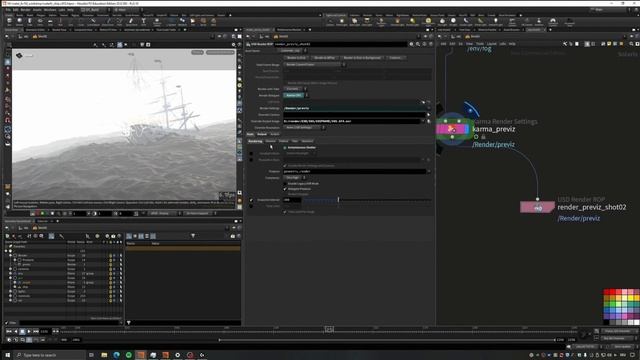
Task: Open the viewport display options icon
Action: click(x=234, y=44)
